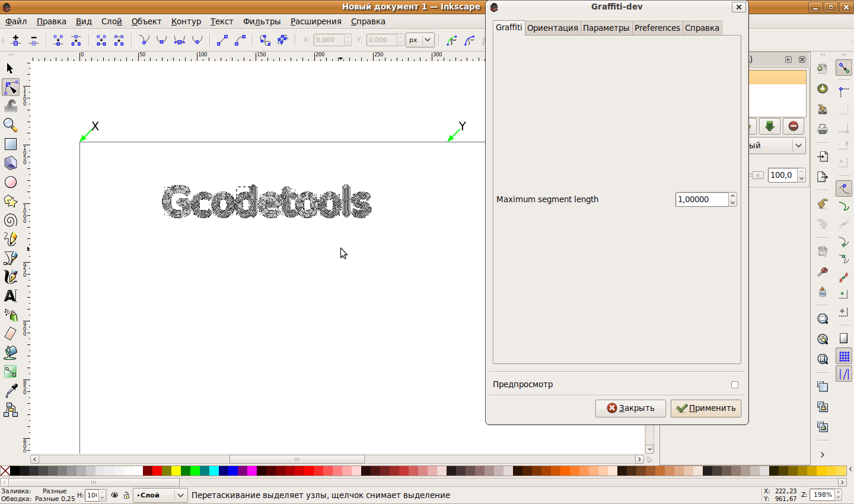This screenshot has width=854, height=504.
Task: Toggle the Предпросмотр preview checkbox
Action: (x=735, y=385)
